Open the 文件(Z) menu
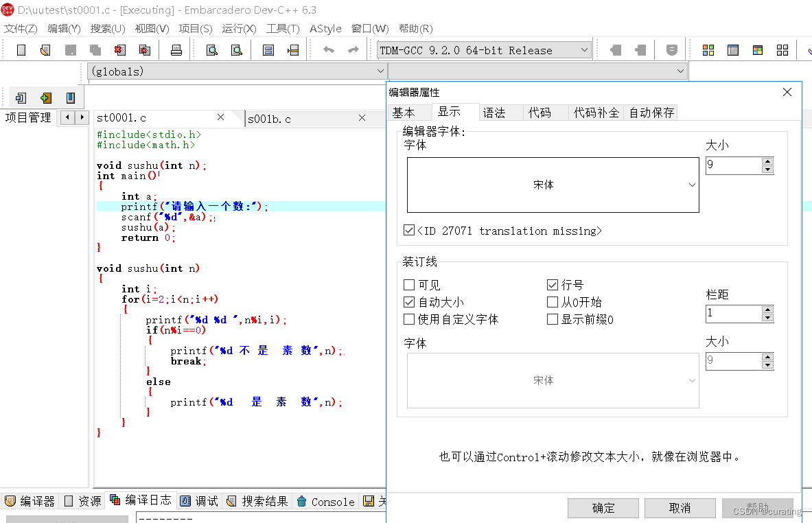812x523 pixels. tap(21, 28)
